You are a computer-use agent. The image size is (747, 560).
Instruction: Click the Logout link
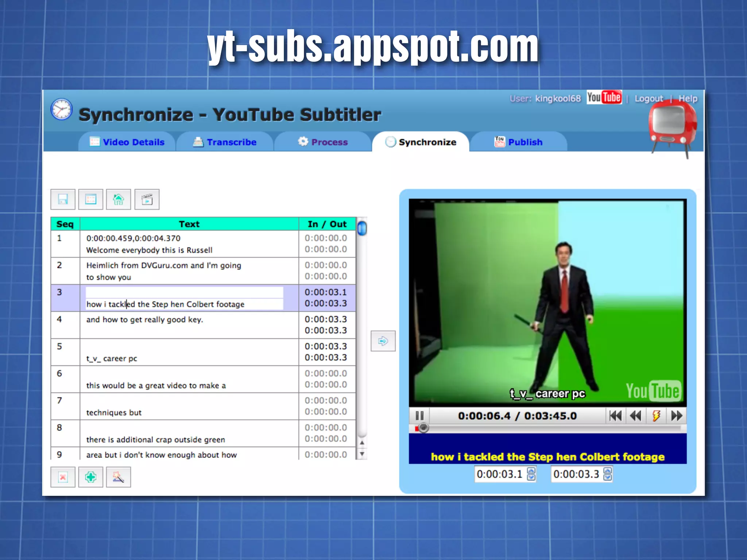pyautogui.click(x=649, y=98)
